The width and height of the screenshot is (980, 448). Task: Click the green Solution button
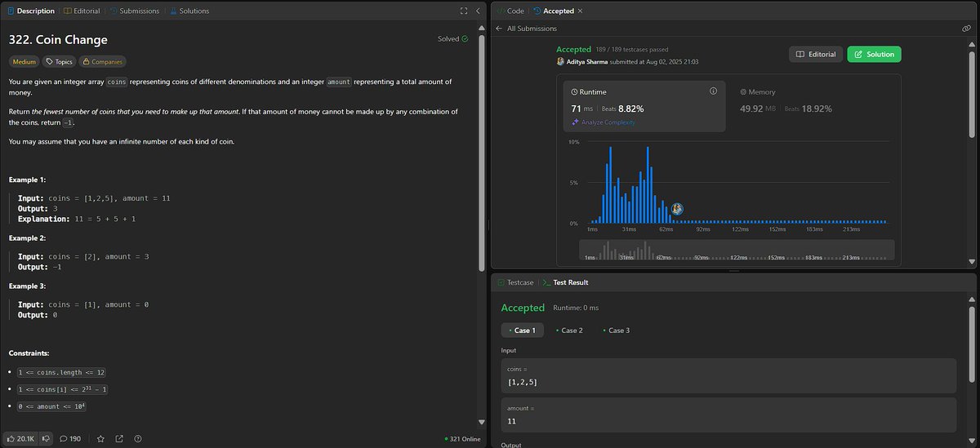pyautogui.click(x=874, y=54)
